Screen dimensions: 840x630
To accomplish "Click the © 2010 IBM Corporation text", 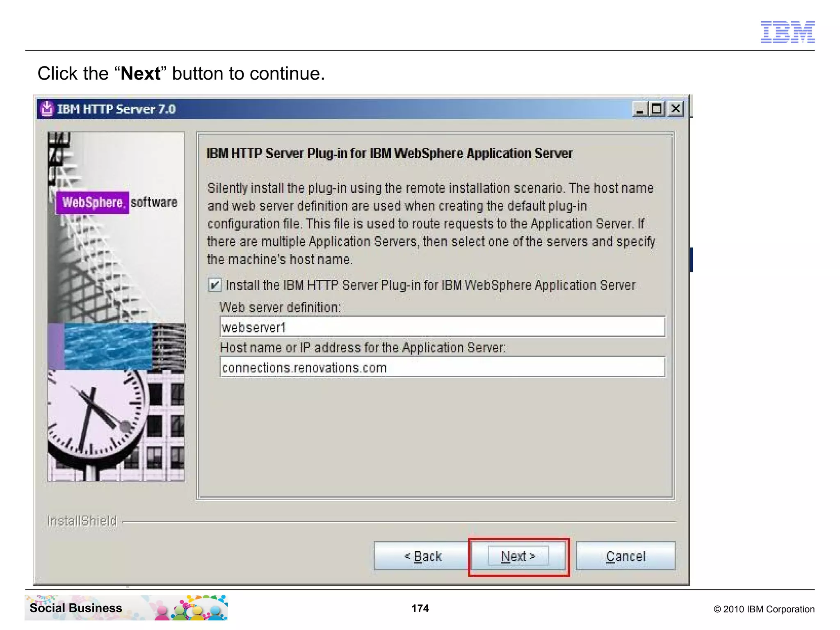I will coord(764,609).
